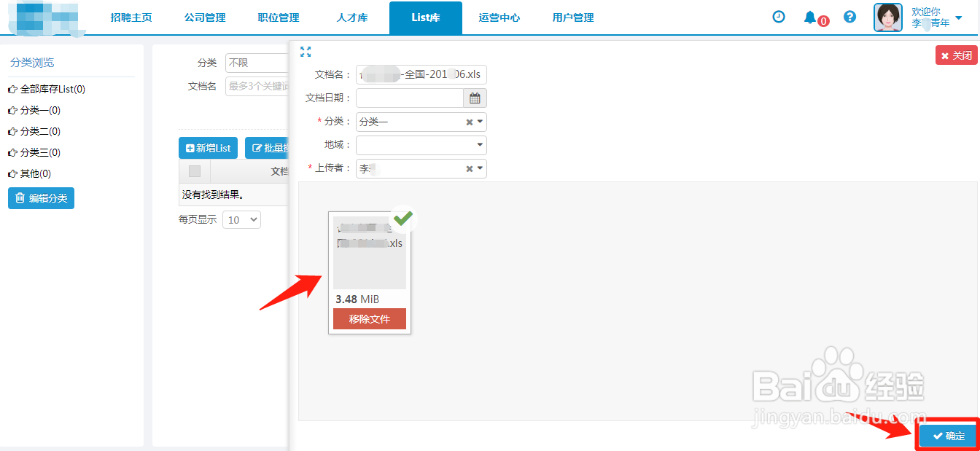Switch to the 人才库 tab
This screenshot has width=980, height=451.
click(x=352, y=17)
